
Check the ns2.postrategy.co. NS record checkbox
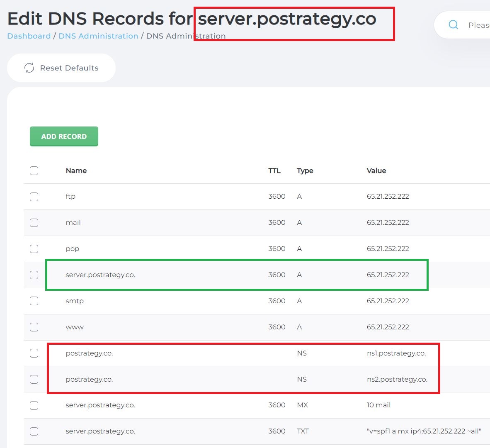click(34, 379)
